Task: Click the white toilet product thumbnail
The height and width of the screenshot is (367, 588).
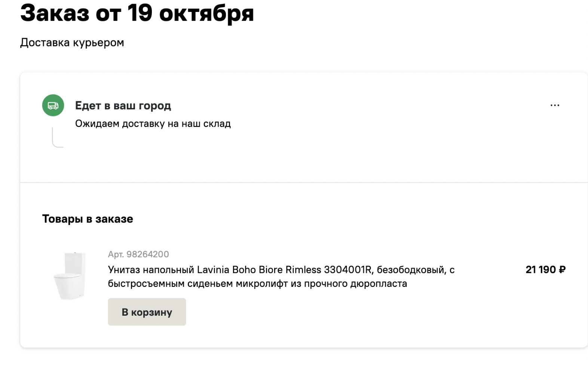Action: coord(70,276)
